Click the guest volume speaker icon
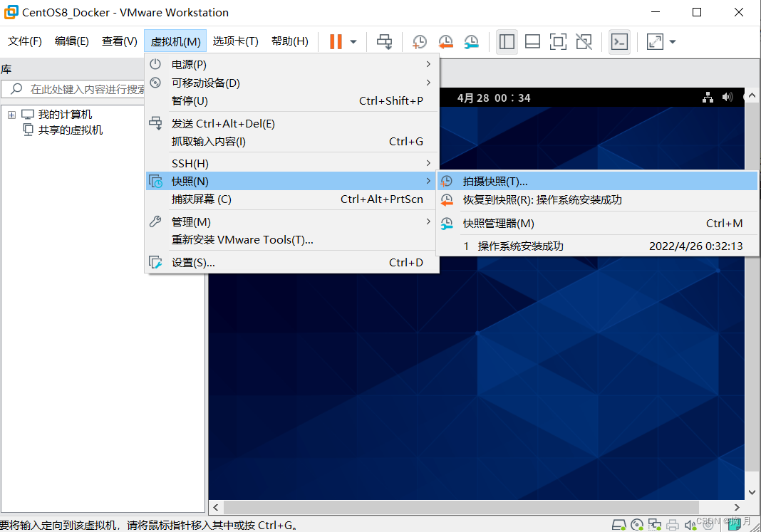This screenshot has width=761, height=532. (727, 97)
